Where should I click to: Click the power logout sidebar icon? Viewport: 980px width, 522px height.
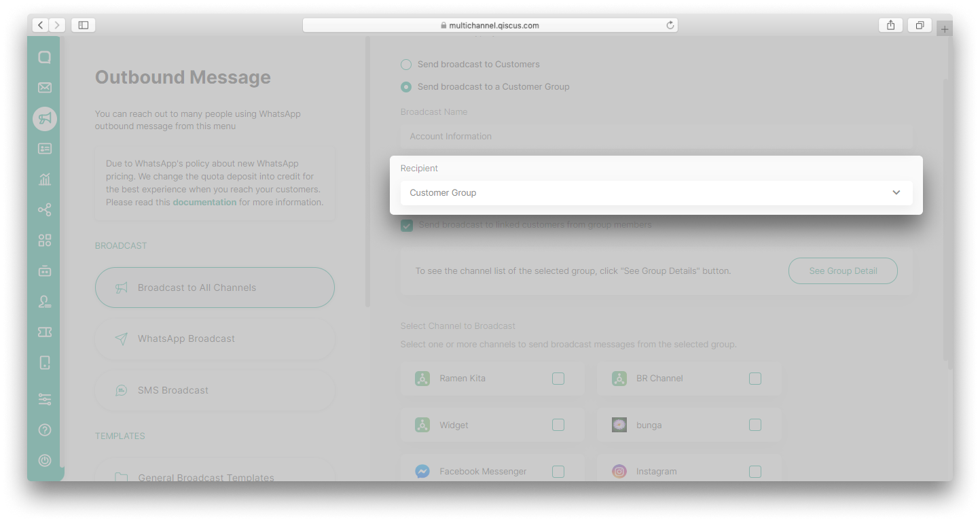point(45,460)
